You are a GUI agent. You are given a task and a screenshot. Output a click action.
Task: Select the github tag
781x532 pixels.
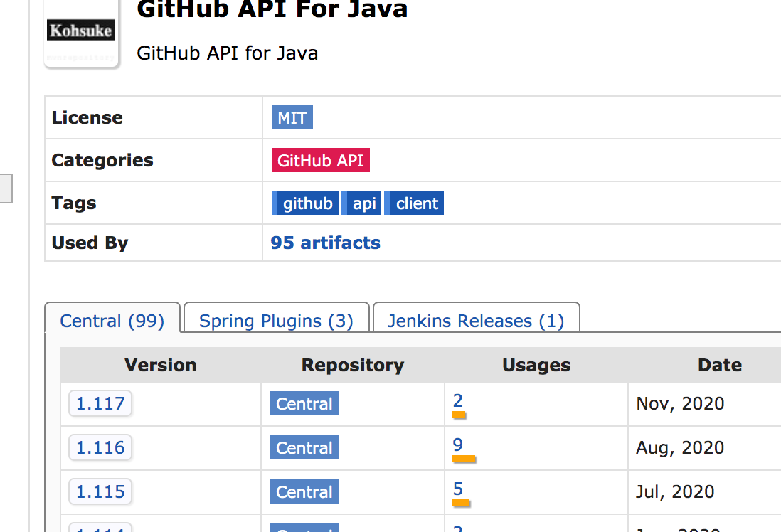[x=307, y=203]
